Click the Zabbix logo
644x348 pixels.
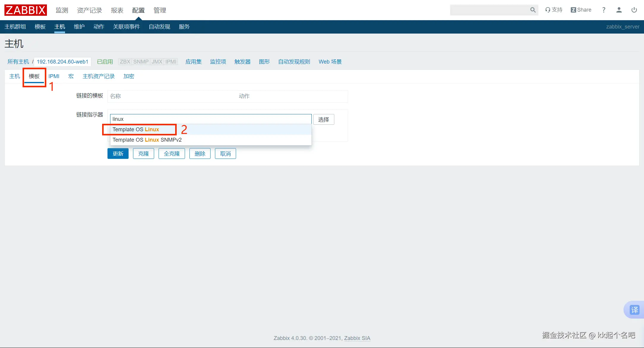tap(26, 10)
